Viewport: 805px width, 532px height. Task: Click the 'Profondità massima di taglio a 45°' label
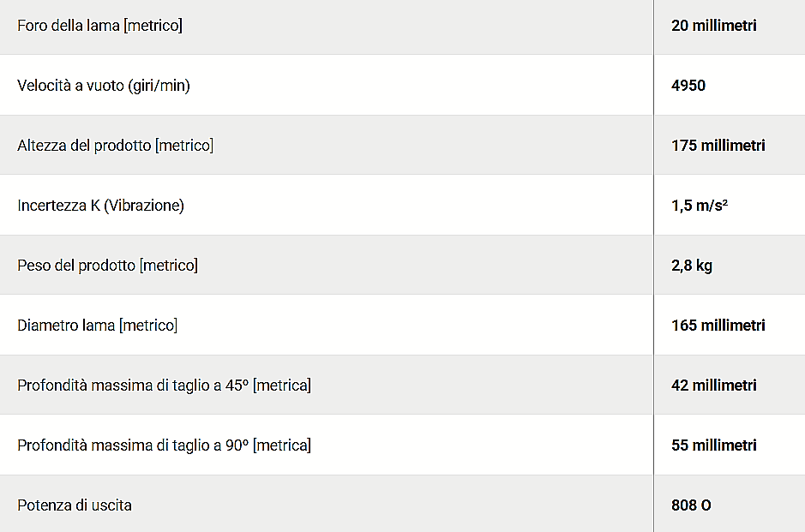point(164,386)
